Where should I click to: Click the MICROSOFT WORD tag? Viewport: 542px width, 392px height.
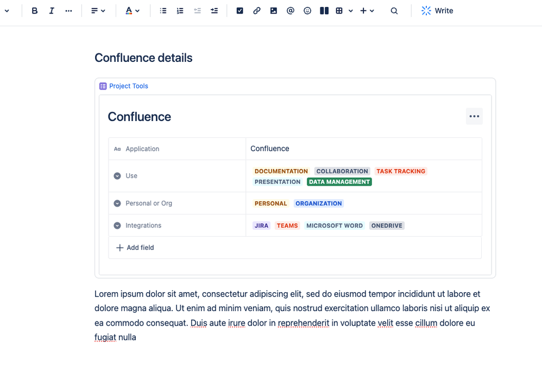[335, 226]
